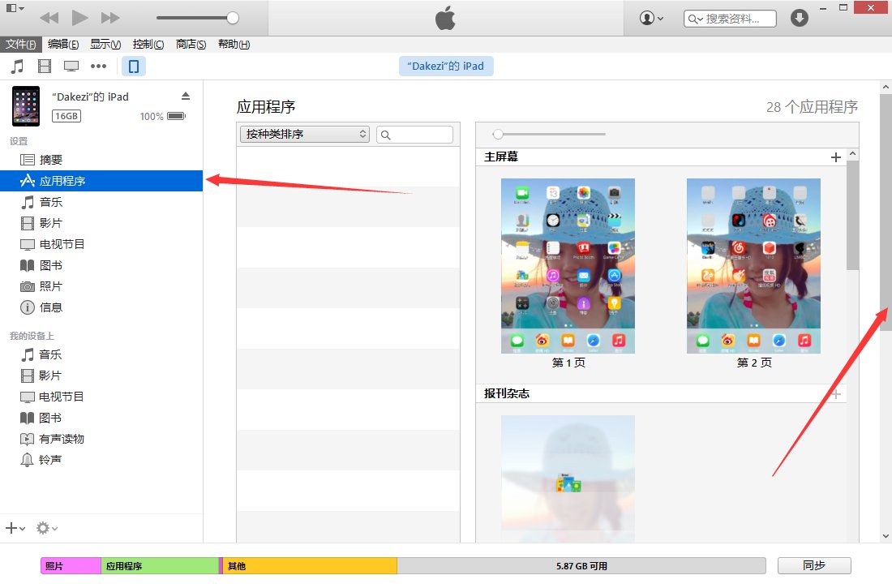Expand the sort-by-kind dropdown
Image resolution: width=892 pixels, height=588 pixels.
point(304,135)
